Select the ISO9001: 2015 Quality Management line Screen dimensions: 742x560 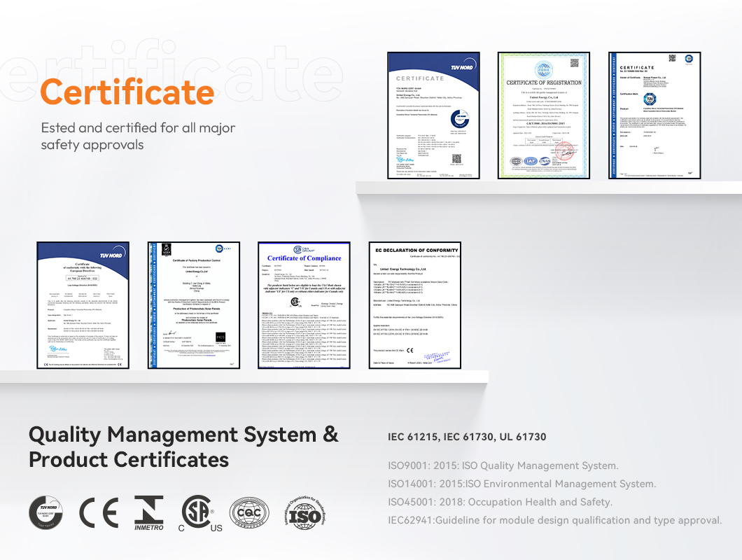pyautogui.click(x=503, y=465)
